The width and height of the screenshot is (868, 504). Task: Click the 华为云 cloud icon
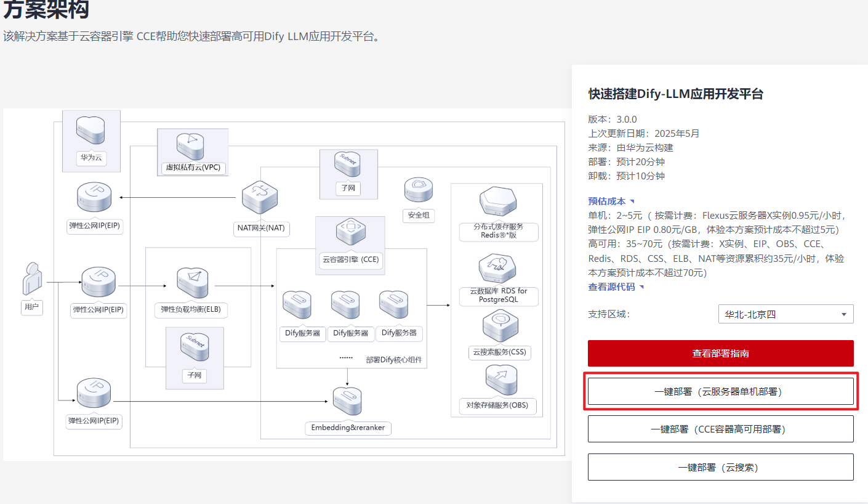(90, 131)
